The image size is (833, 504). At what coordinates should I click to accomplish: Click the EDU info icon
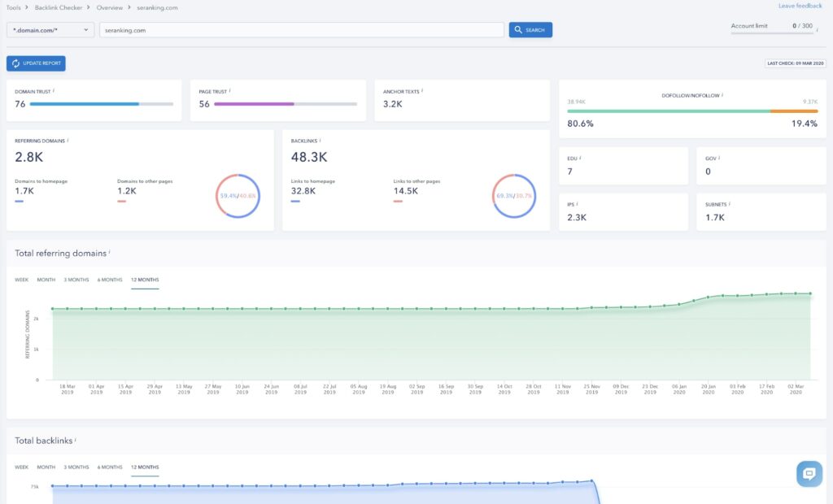point(580,158)
